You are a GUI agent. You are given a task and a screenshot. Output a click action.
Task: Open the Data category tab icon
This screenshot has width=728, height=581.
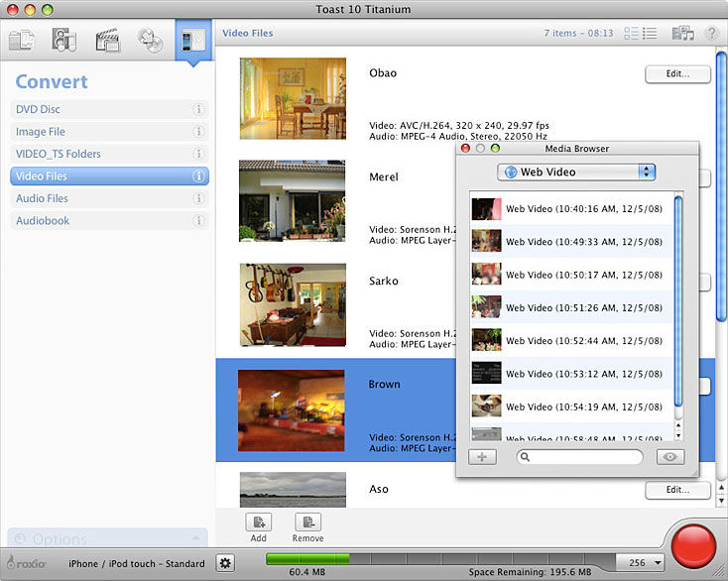[x=22, y=41]
